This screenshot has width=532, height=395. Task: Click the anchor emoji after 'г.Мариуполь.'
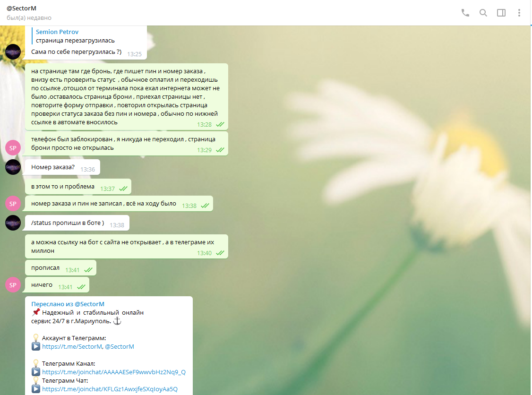tap(117, 321)
